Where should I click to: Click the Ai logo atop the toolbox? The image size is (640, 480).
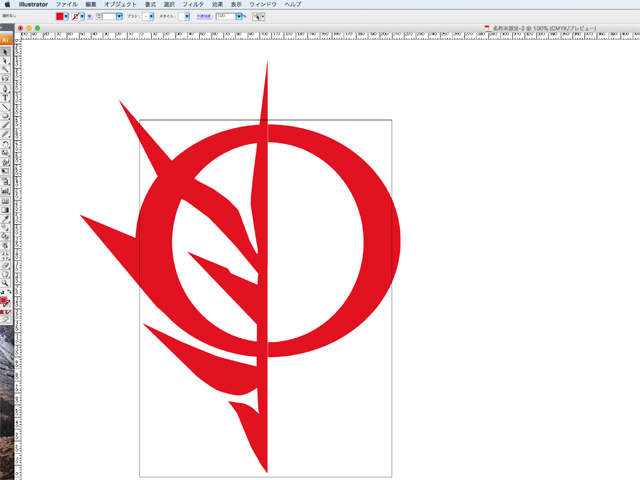click(5, 40)
